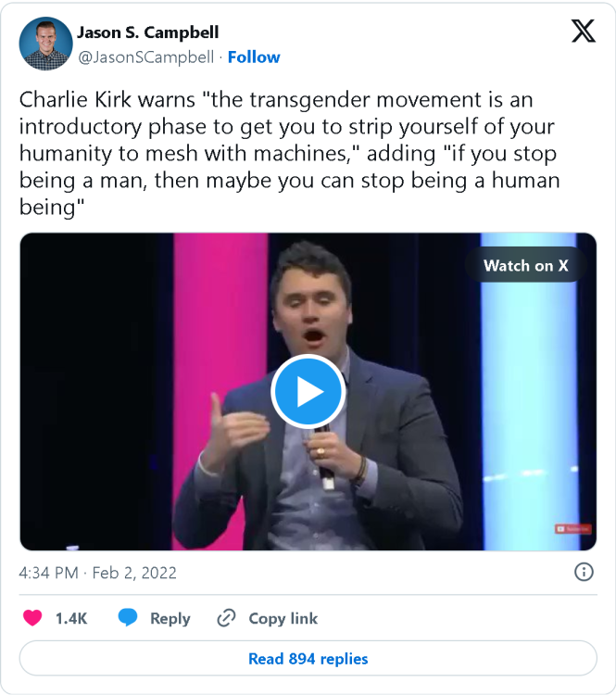
Task: Open the tweet info circle icon
Action: [584, 572]
